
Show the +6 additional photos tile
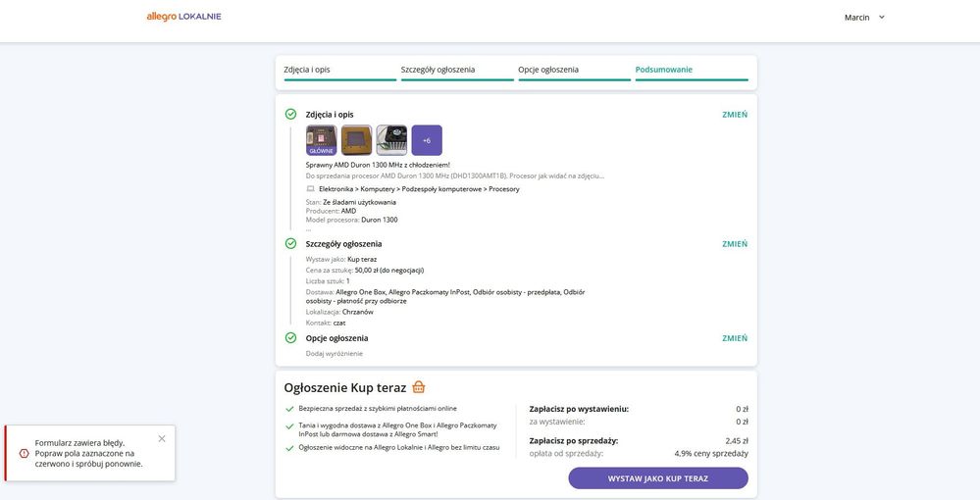click(x=427, y=140)
